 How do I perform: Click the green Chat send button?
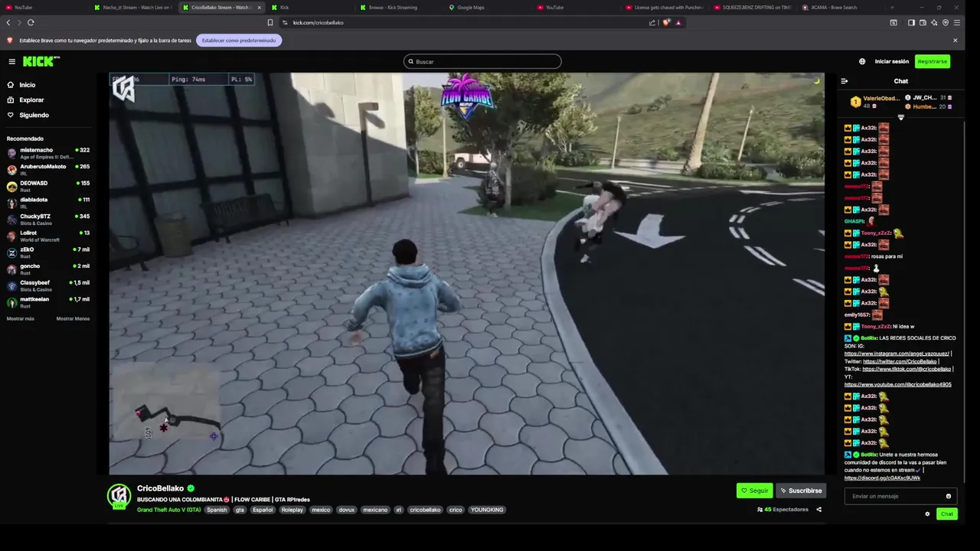[947, 514]
